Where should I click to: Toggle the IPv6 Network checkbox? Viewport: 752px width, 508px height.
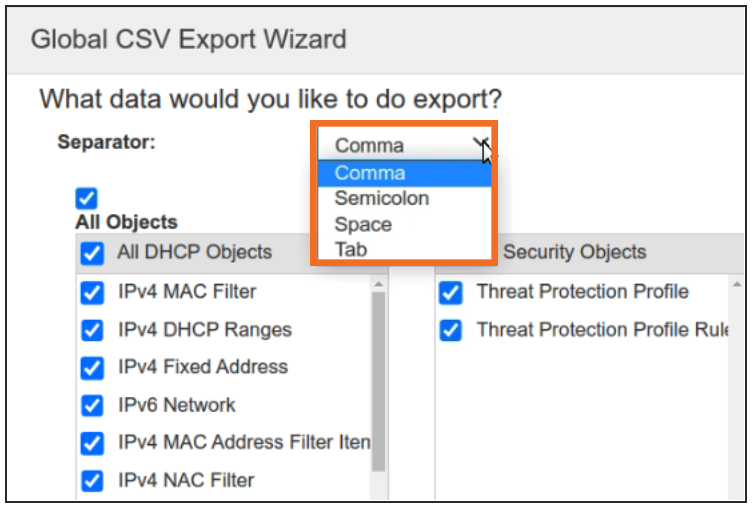pyautogui.click(x=93, y=406)
